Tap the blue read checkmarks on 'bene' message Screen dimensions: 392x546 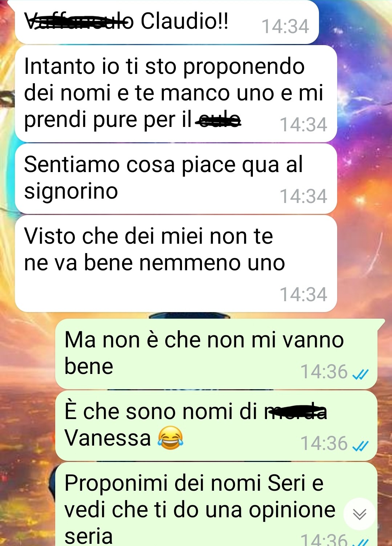click(x=361, y=374)
